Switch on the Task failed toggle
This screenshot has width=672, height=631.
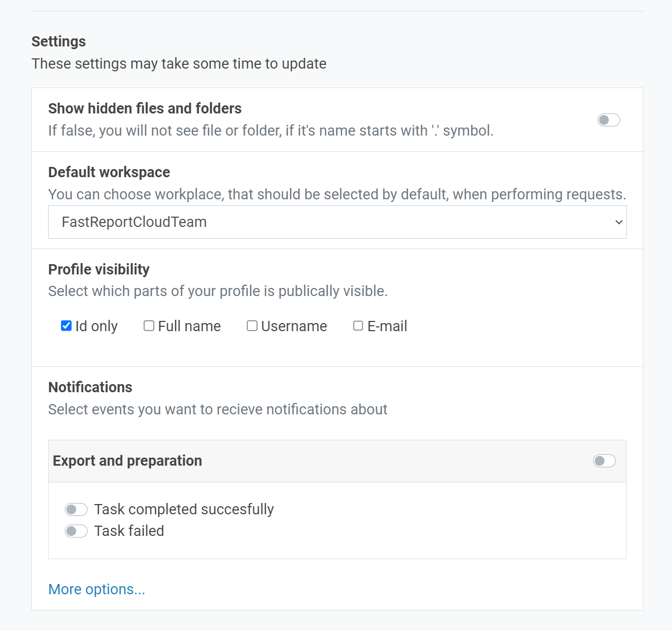76,531
